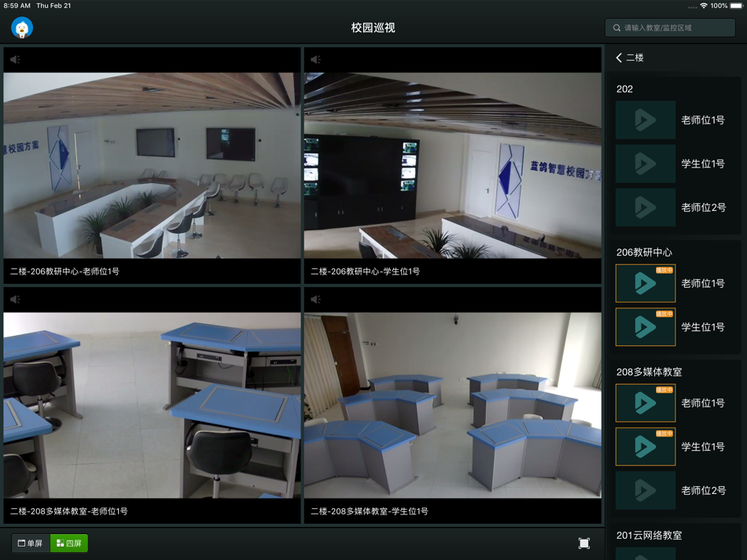Select the 206教研中心 学生位1号 playing thumbnail
The image size is (747, 560).
click(x=646, y=327)
